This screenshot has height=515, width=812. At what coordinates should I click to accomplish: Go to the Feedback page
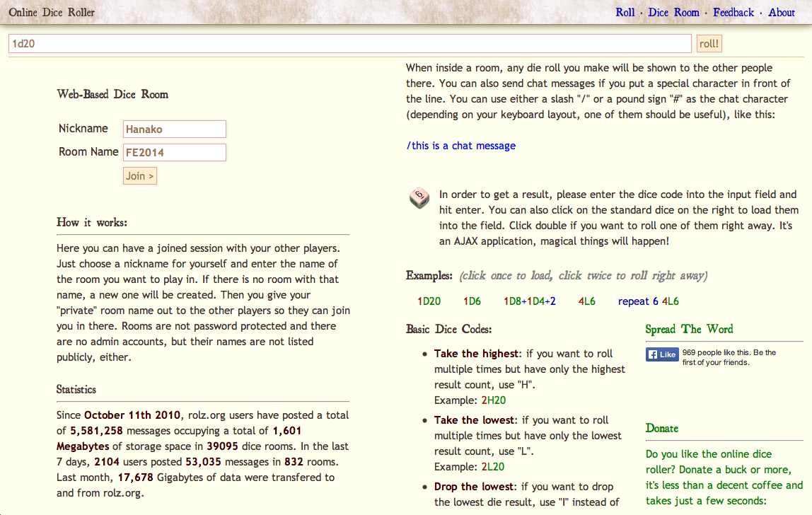733,12
